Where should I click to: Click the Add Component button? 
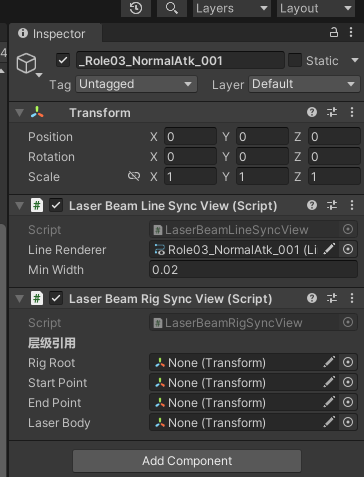tap(187, 461)
